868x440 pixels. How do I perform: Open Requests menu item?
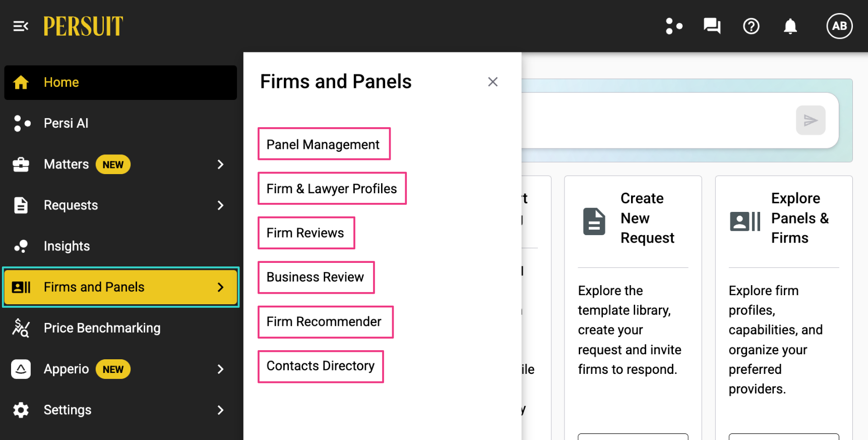coord(120,205)
